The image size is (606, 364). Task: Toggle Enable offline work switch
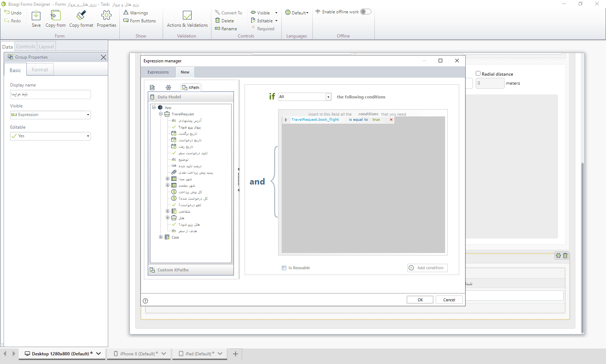coord(366,12)
